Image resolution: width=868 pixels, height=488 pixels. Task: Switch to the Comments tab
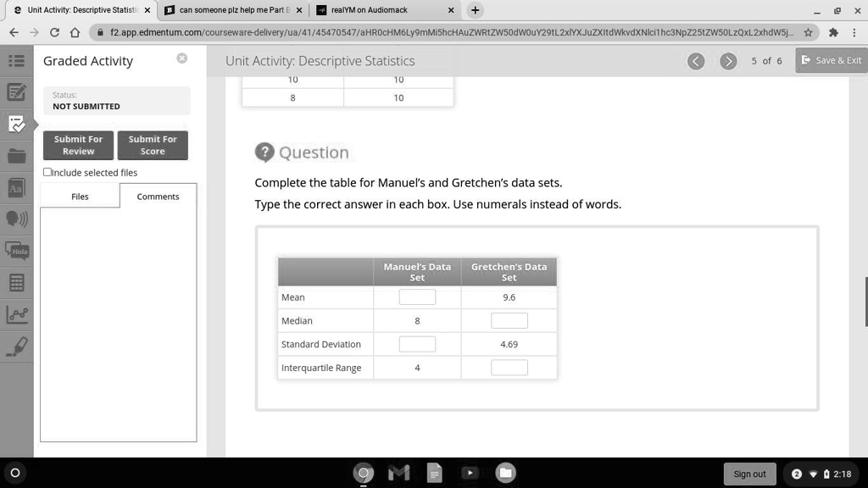click(158, 196)
